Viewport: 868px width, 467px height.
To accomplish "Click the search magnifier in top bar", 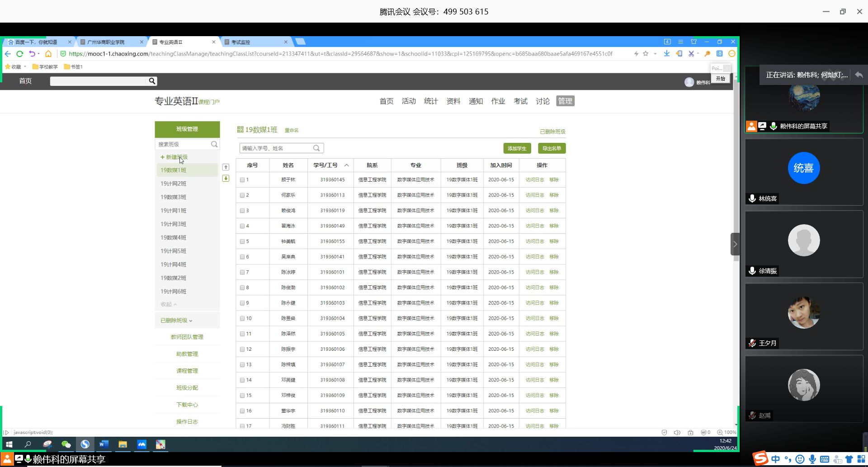I will [152, 81].
